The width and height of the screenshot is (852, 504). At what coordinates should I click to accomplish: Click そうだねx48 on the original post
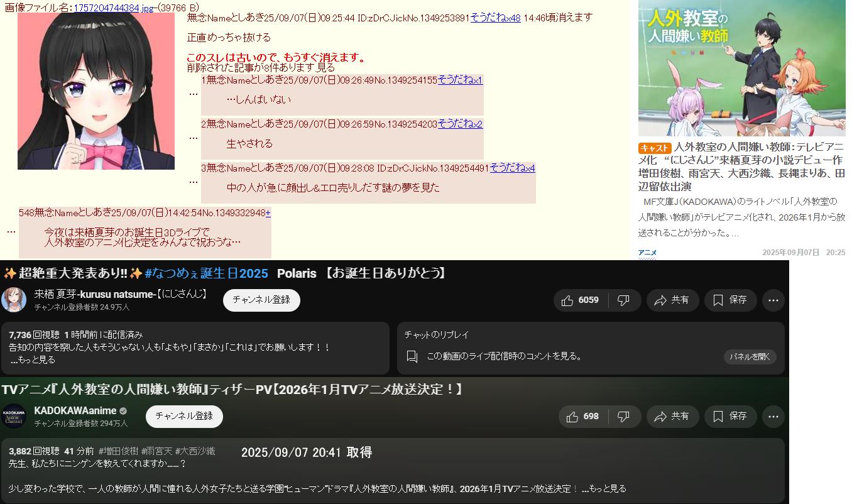pos(495,18)
